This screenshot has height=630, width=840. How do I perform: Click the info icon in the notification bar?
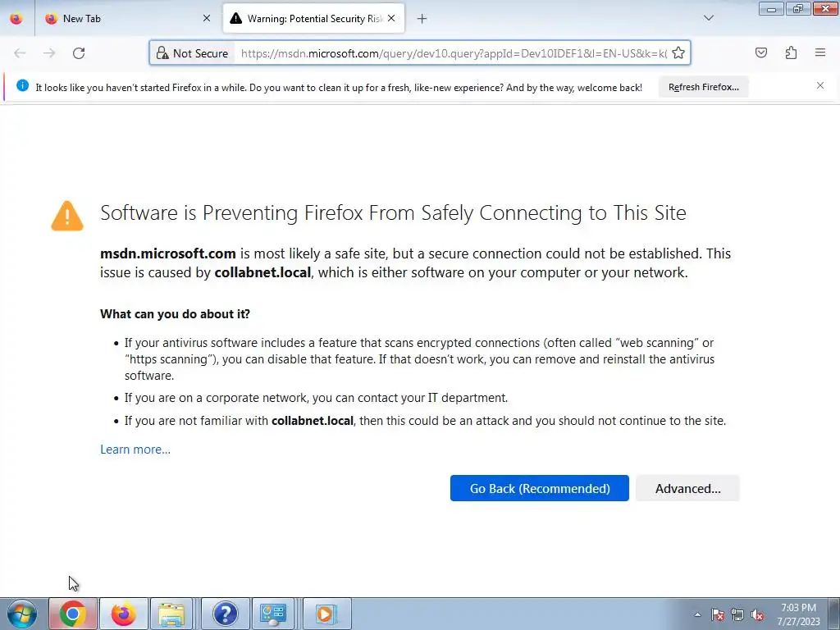tap(22, 85)
